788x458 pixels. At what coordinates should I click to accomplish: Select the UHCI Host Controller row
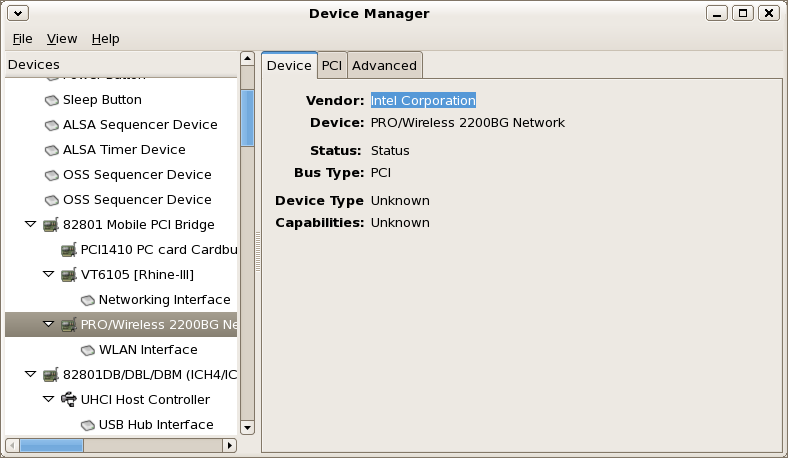121,400
